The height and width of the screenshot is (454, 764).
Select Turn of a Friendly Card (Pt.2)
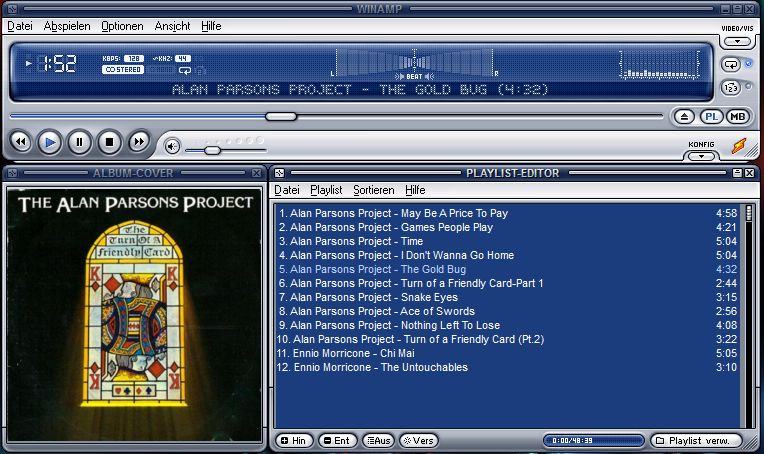(507, 340)
